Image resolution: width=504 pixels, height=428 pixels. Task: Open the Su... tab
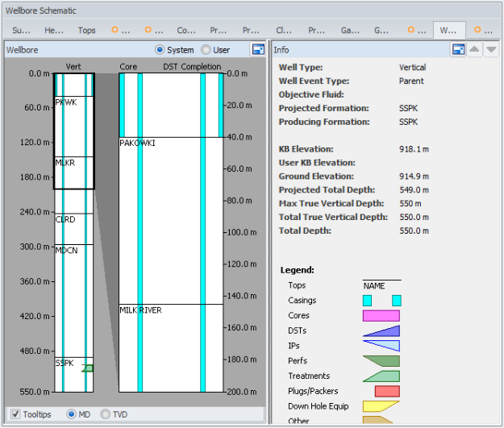click(22, 31)
